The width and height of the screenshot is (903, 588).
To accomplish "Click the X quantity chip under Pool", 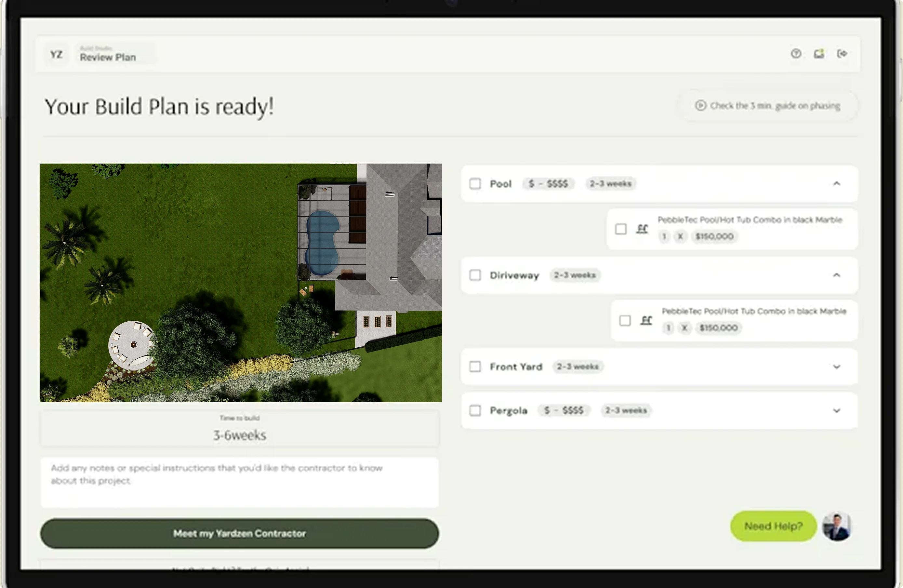I will [680, 236].
